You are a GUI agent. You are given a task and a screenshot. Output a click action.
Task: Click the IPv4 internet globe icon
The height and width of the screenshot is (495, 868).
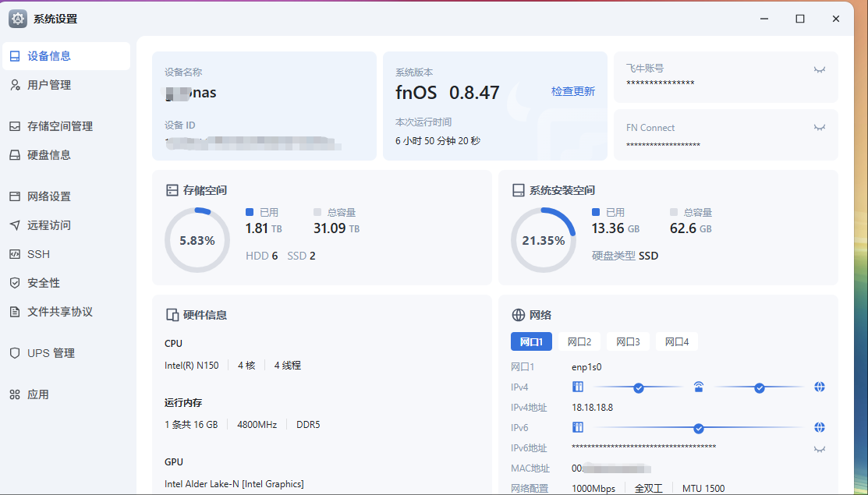tap(820, 387)
